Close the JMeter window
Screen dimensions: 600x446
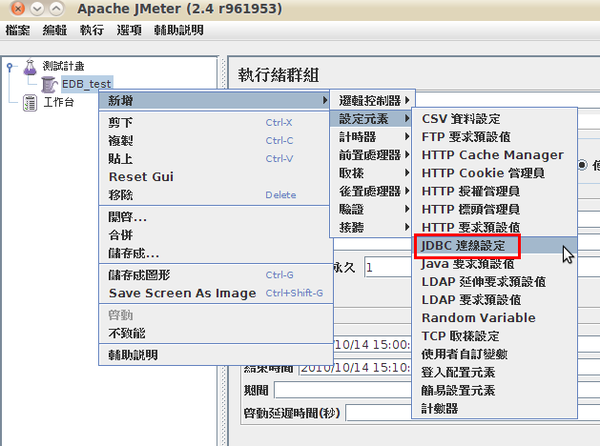point(18,8)
